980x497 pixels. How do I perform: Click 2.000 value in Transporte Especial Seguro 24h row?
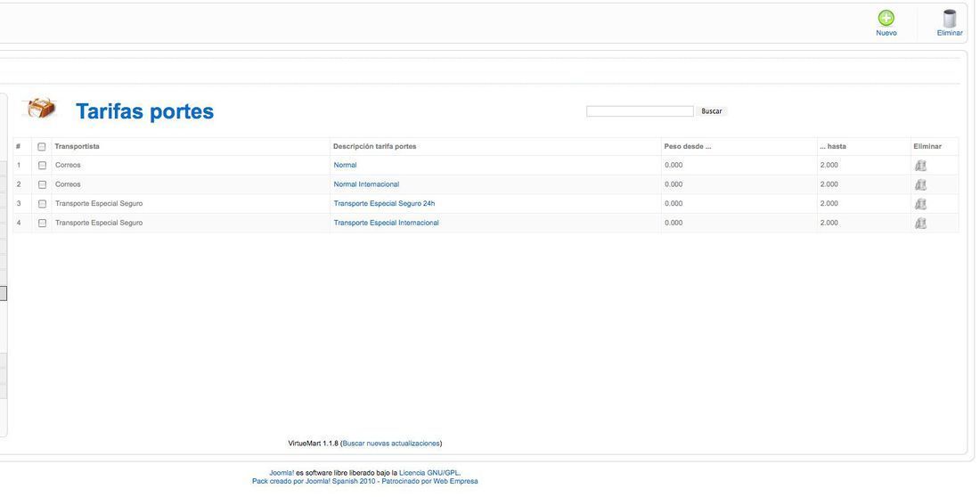pos(829,203)
